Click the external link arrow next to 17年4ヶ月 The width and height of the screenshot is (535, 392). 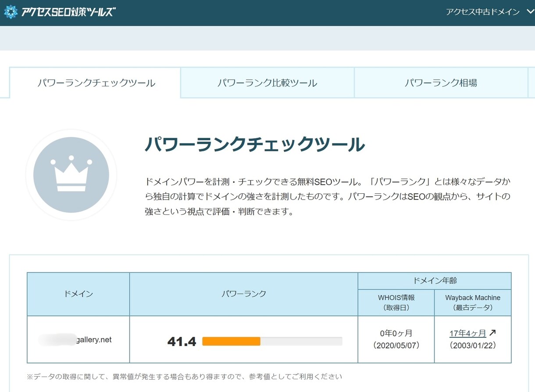coord(492,333)
